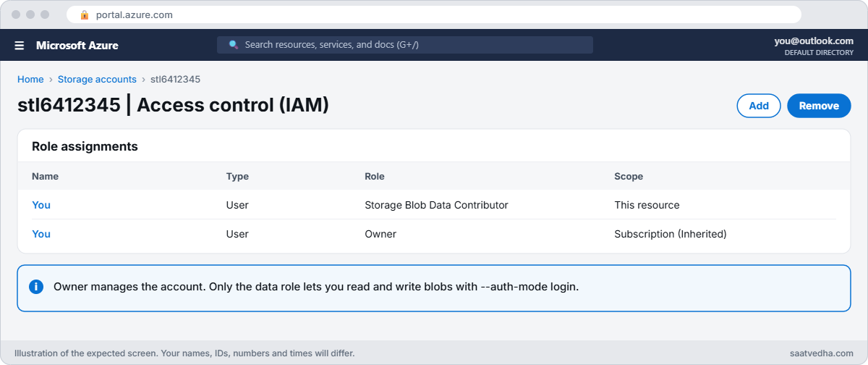Open the hamburger menu icon
868x365 pixels.
(20, 45)
